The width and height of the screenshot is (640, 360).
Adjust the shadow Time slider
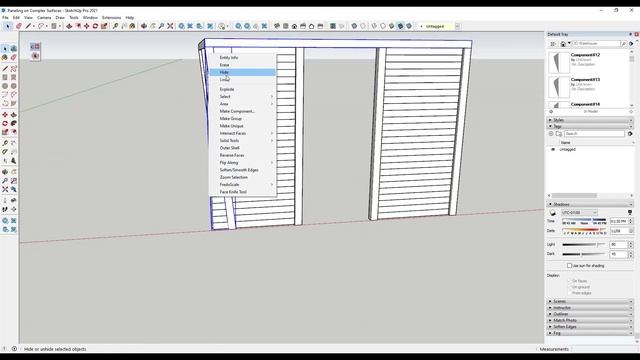(584, 221)
